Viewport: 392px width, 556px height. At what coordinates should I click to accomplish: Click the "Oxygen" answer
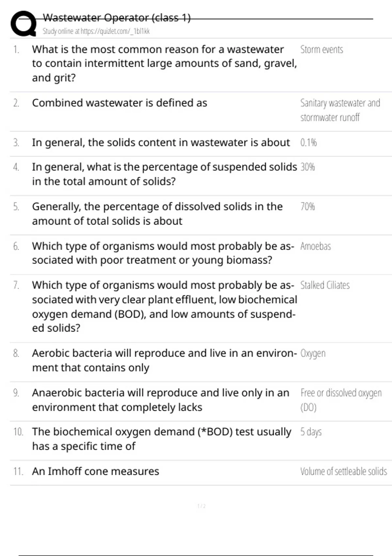coord(313,354)
